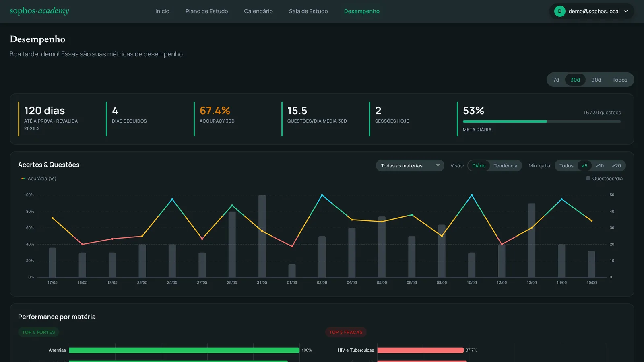The image size is (644, 362).
Task: Click the HIV e Tuberculose subject label
Action: 356,350
